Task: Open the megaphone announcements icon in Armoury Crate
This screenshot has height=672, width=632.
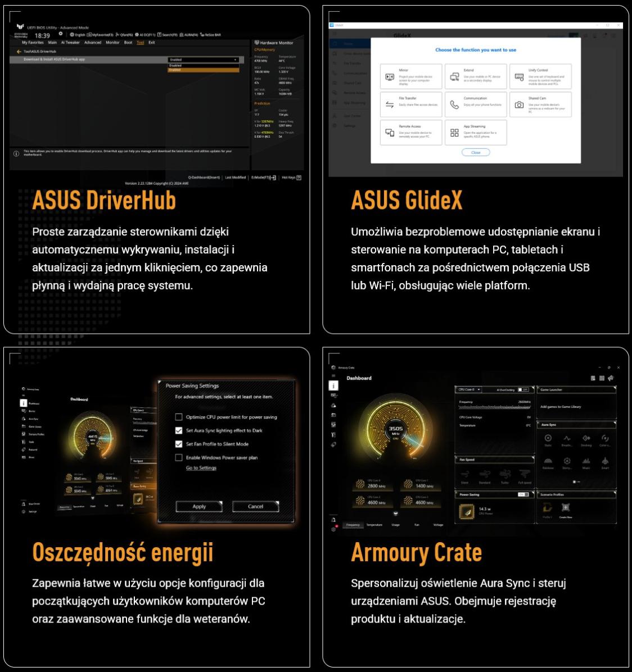Action: point(611,378)
